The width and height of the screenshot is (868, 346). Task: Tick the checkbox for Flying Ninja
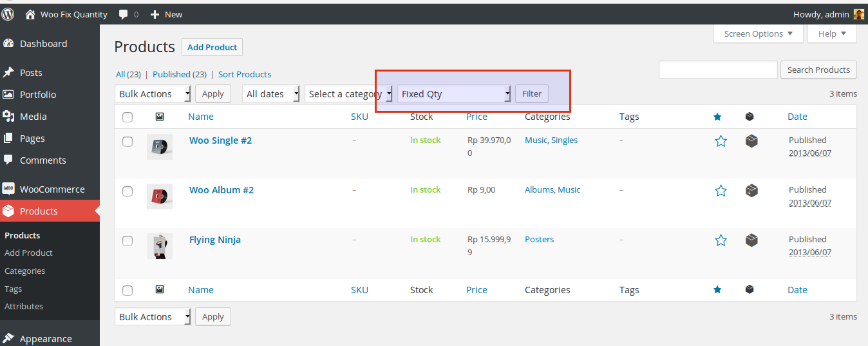(127, 241)
